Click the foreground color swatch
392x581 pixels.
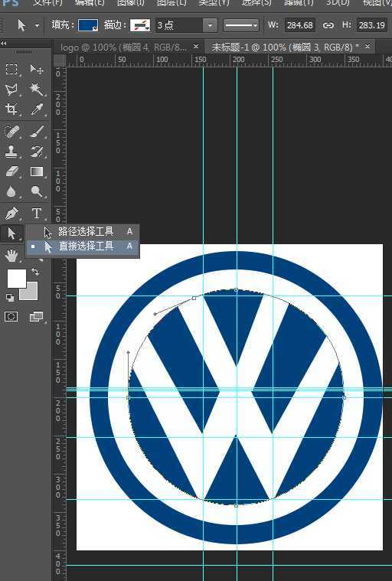(x=17, y=279)
